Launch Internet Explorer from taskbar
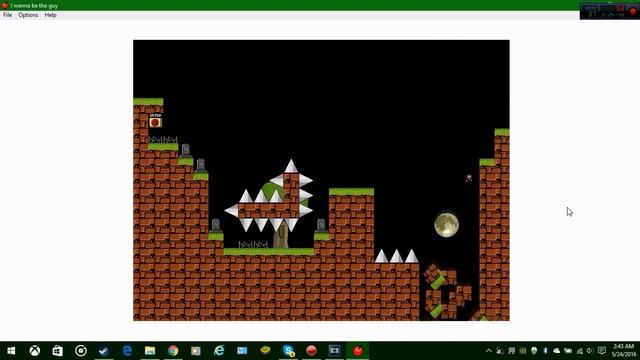 [x=219, y=351]
